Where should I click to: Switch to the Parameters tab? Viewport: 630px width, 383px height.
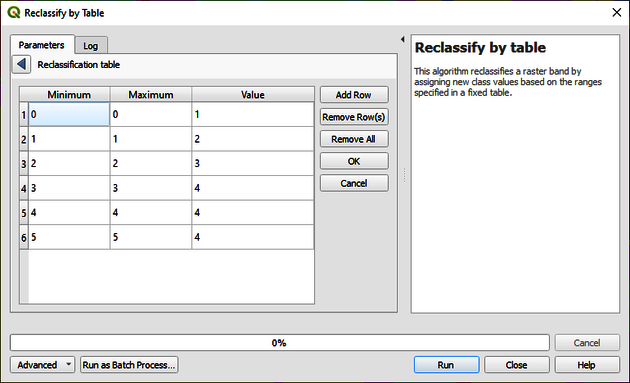pos(42,45)
